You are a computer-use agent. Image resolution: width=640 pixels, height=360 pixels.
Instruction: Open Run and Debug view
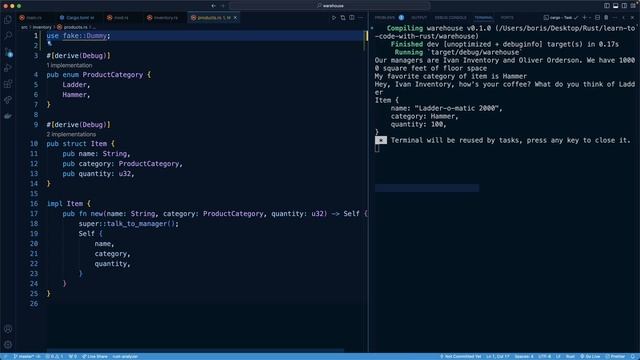8,68
